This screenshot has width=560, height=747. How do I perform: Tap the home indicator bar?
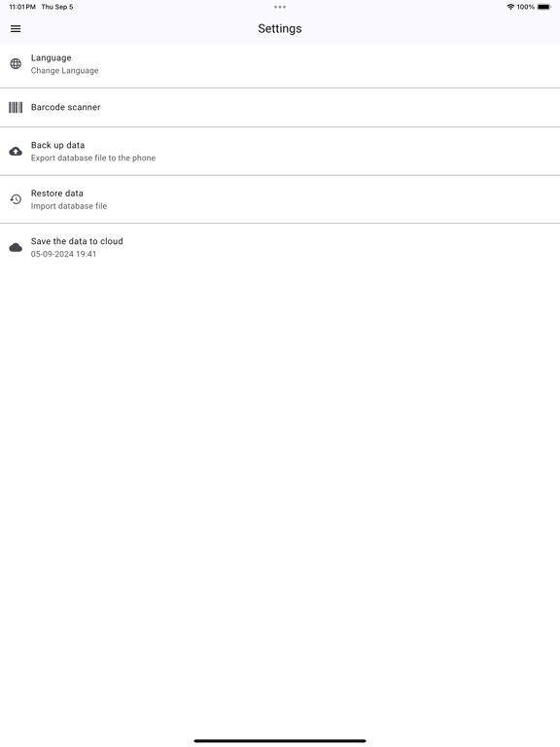(280, 741)
